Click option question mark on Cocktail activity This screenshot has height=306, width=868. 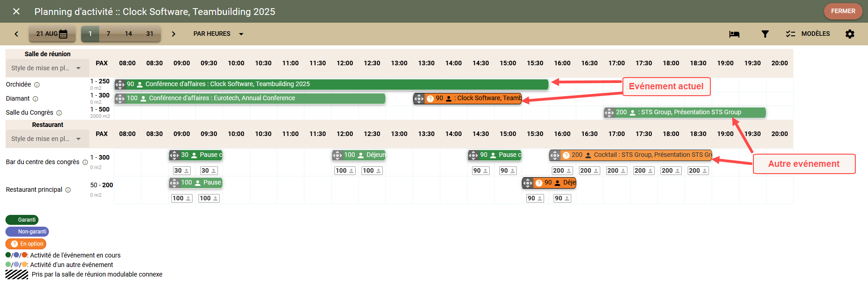pyautogui.click(x=566, y=155)
